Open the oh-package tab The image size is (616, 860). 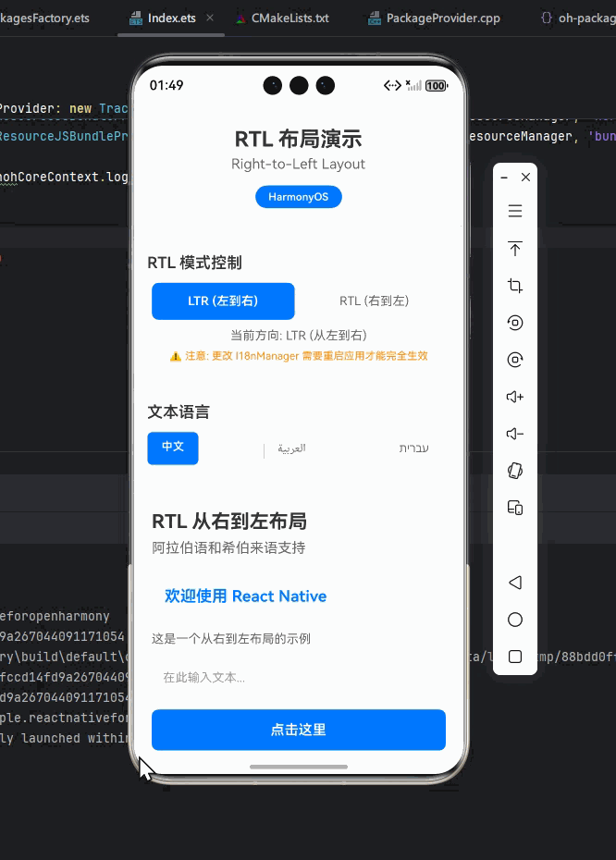coord(587,18)
